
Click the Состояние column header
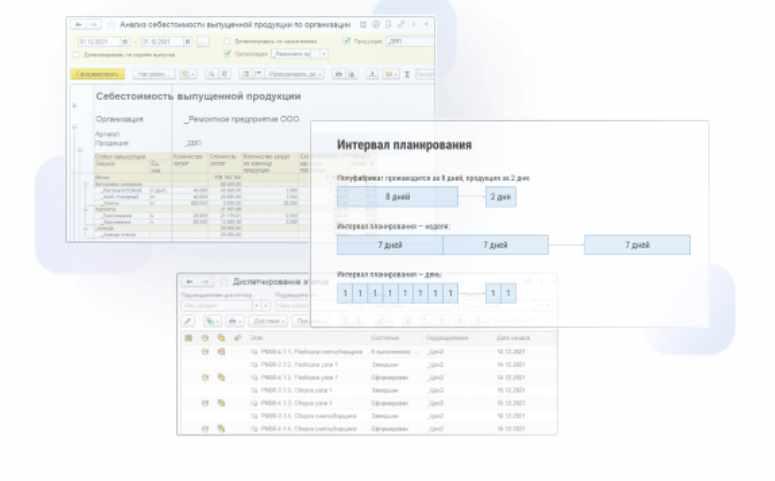[385, 338]
